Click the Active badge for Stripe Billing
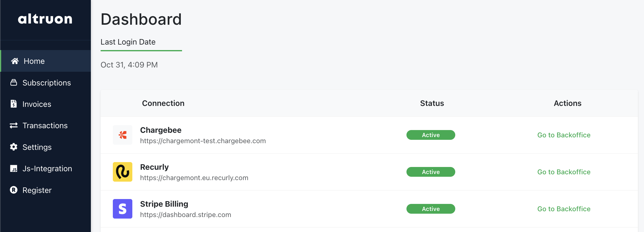The width and height of the screenshot is (644, 232). (430, 209)
